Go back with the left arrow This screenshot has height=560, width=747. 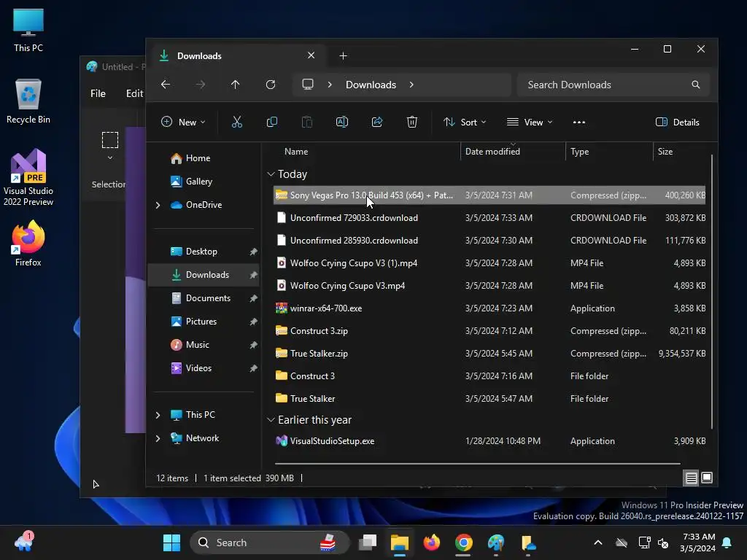166,85
